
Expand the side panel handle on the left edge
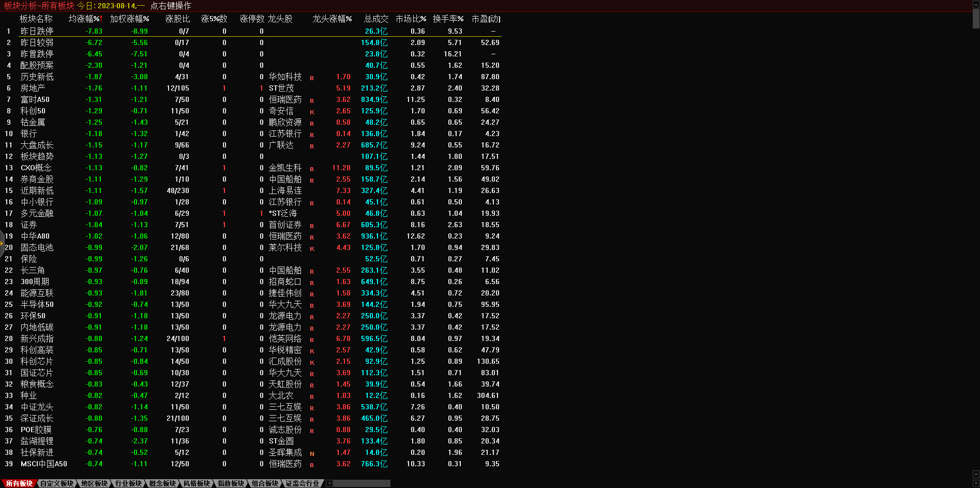pos(2,243)
